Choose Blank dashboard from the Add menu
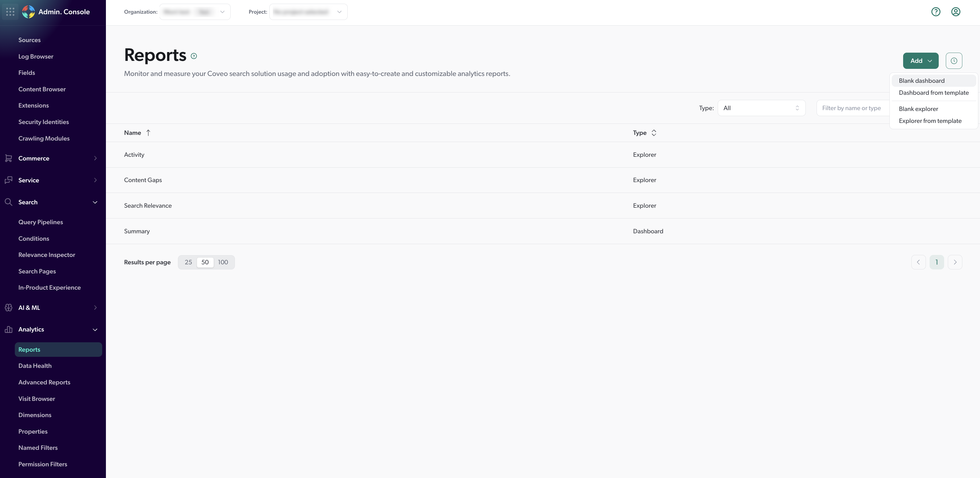 pos(921,80)
